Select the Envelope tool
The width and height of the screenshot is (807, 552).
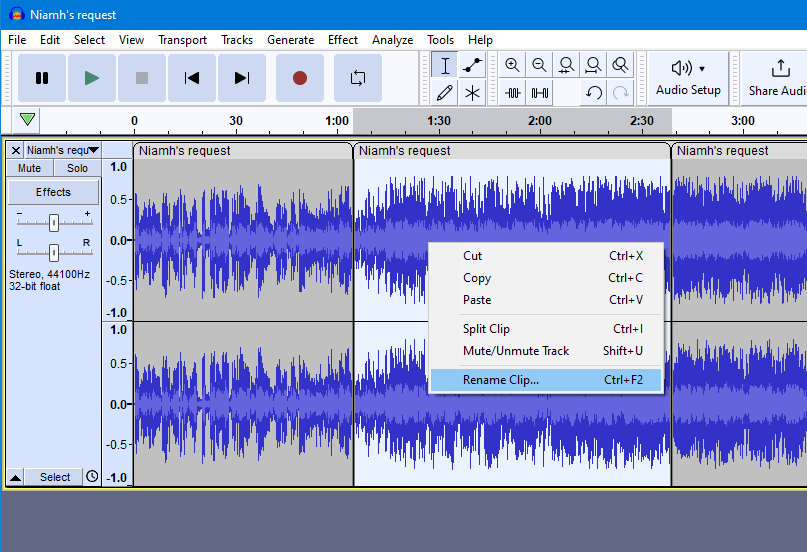click(x=473, y=66)
